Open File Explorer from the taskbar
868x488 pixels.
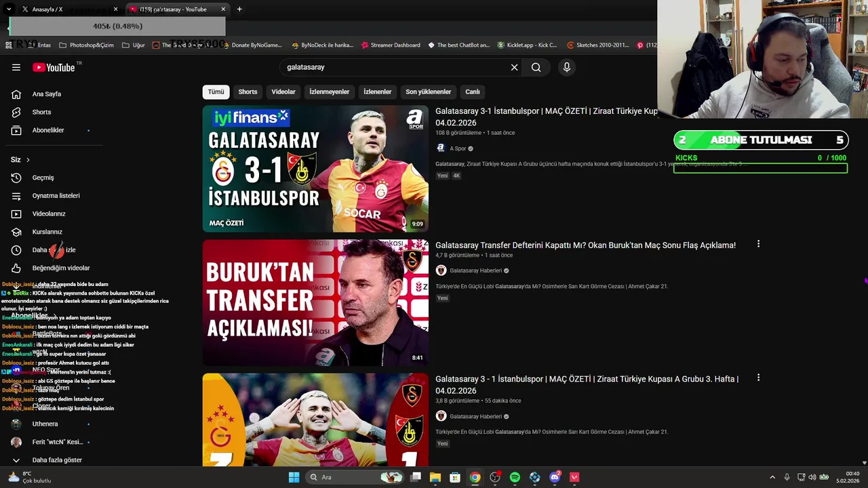(x=435, y=477)
